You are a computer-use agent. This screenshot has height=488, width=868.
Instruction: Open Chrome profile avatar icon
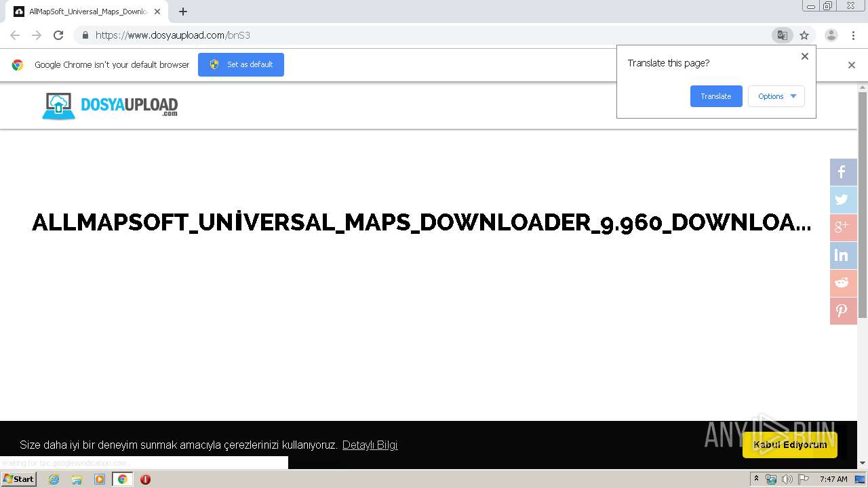click(831, 35)
